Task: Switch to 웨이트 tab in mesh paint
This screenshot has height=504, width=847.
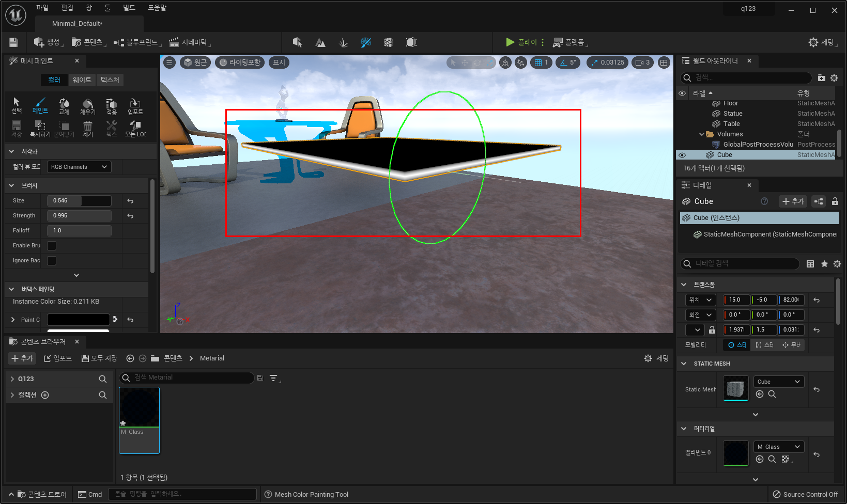Action: coord(82,80)
